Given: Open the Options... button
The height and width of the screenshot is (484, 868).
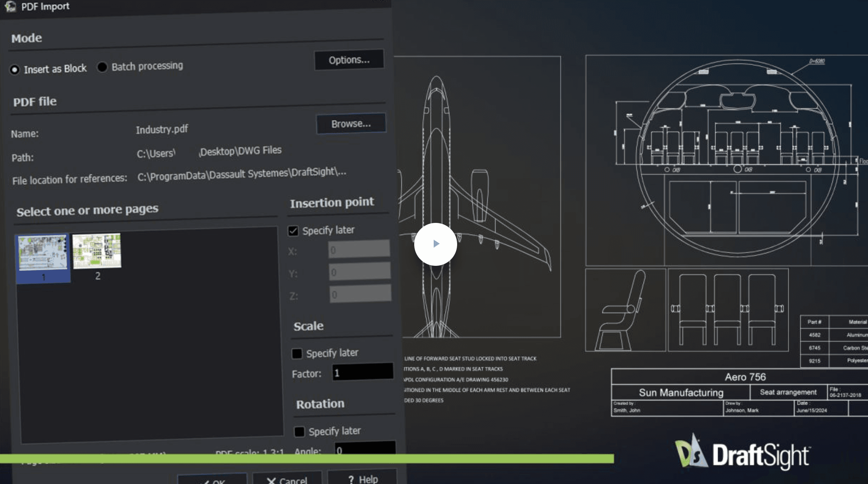Looking at the screenshot, I should coord(349,60).
